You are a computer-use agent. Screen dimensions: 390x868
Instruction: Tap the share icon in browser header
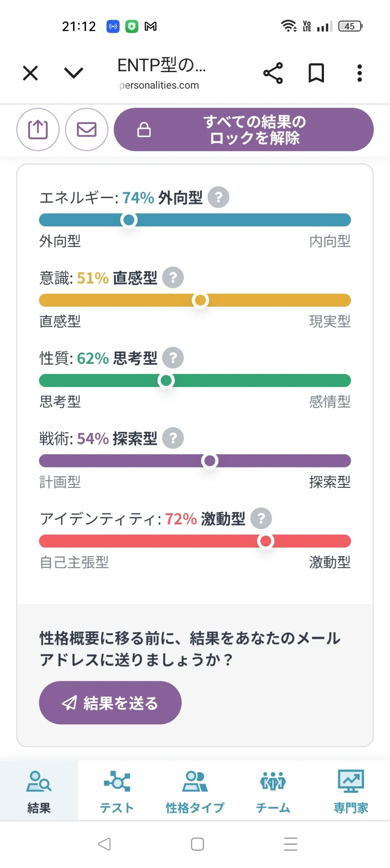[273, 73]
